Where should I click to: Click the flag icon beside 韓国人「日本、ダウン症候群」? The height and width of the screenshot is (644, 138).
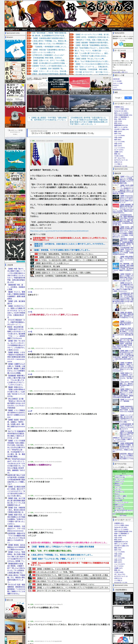(x=29, y=551)
